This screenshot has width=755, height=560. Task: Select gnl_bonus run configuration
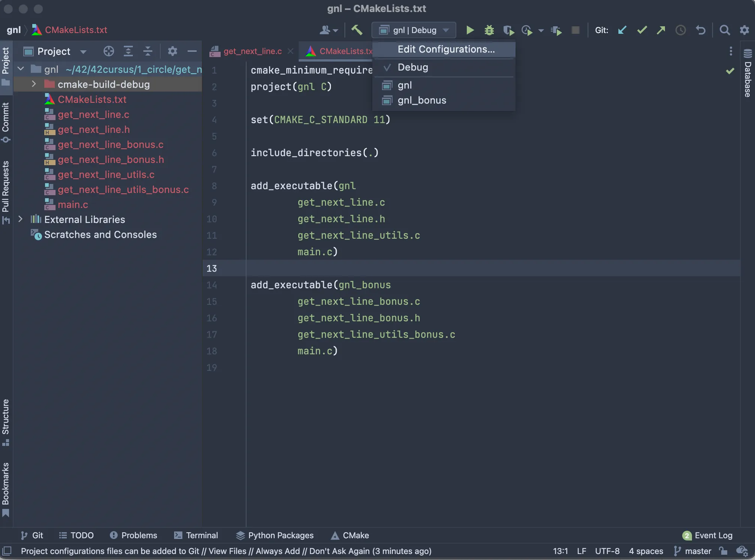[422, 101]
